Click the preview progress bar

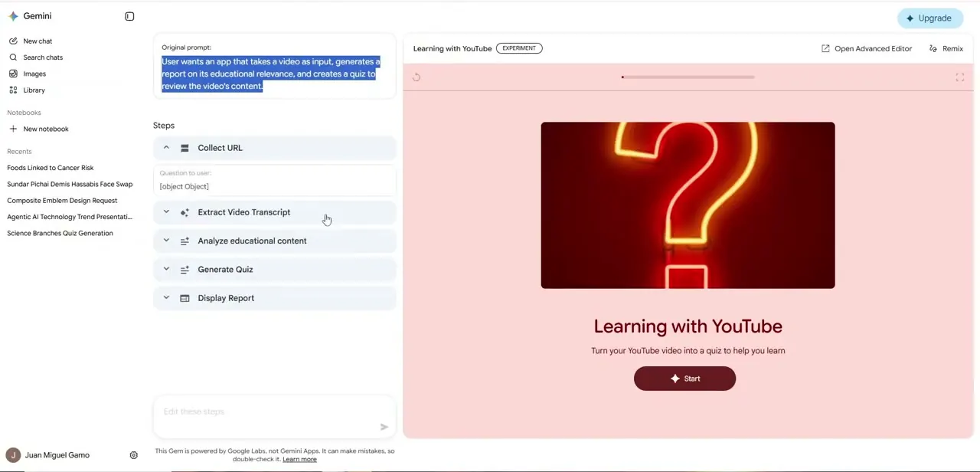click(688, 77)
